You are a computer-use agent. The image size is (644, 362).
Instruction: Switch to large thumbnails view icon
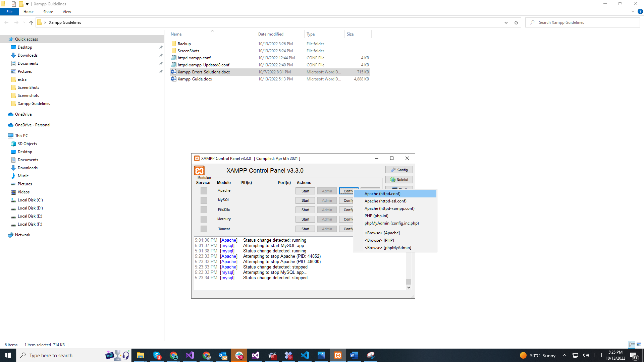pos(639,345)
